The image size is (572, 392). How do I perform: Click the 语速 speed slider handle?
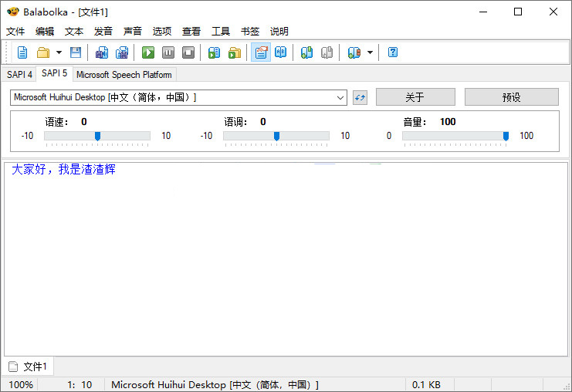(97, 137)
